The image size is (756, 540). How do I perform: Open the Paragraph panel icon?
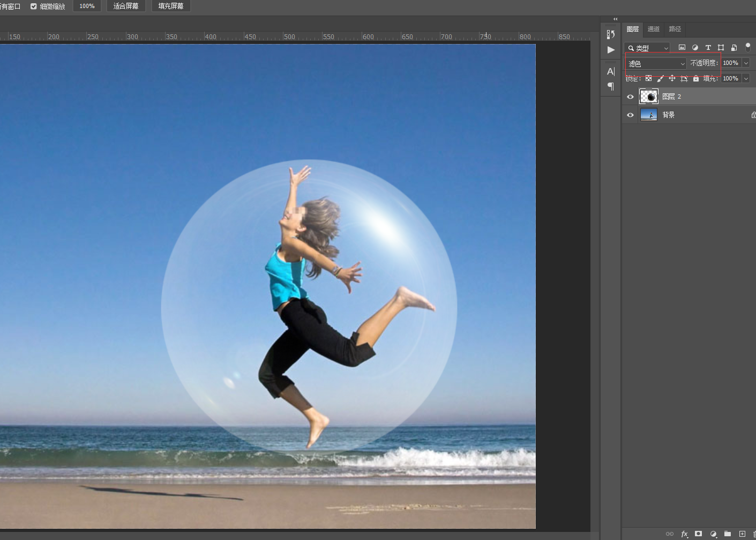click(x=611, y=86)
